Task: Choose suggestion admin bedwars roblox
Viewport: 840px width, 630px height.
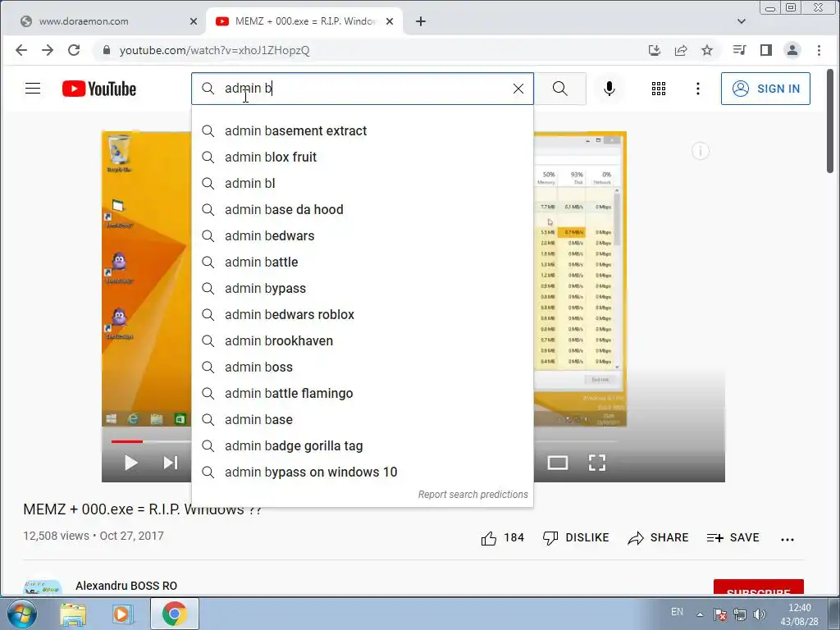Action: pyautogui.click(x=362, y=314)
